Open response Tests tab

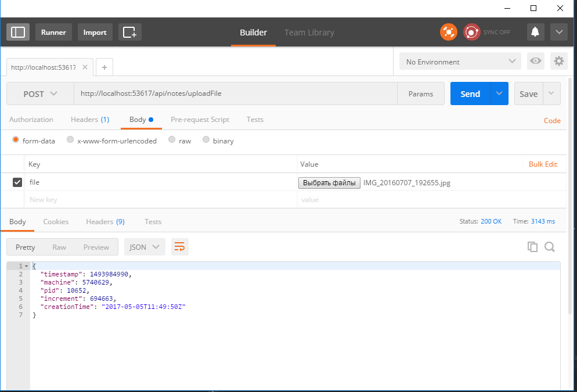point(153,222)
